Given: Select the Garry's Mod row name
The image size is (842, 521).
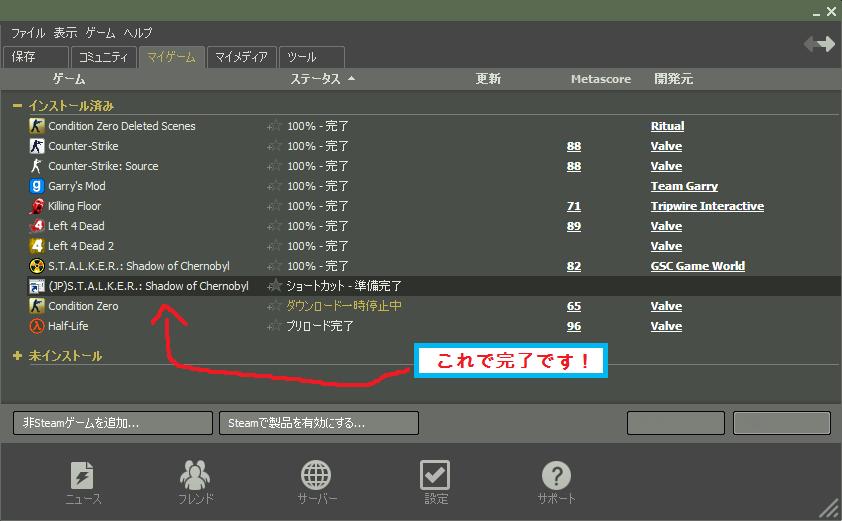Looking at the screenshot, I should pos(77,186).
